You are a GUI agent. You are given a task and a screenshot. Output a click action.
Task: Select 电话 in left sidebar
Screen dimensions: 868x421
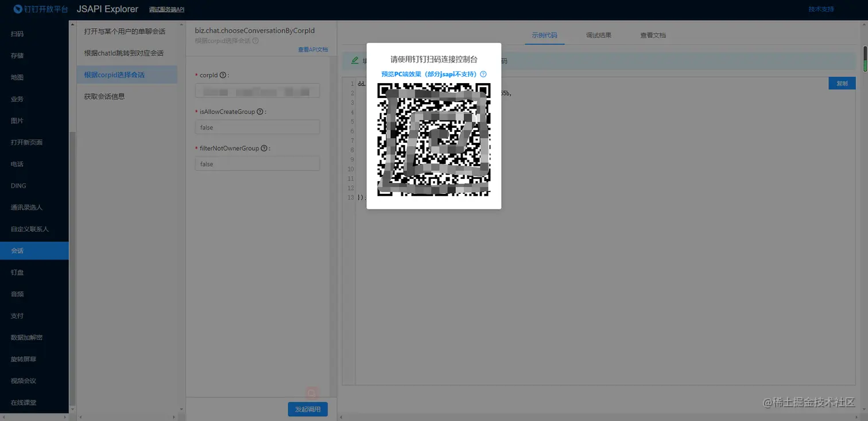(x=34, y=164)
